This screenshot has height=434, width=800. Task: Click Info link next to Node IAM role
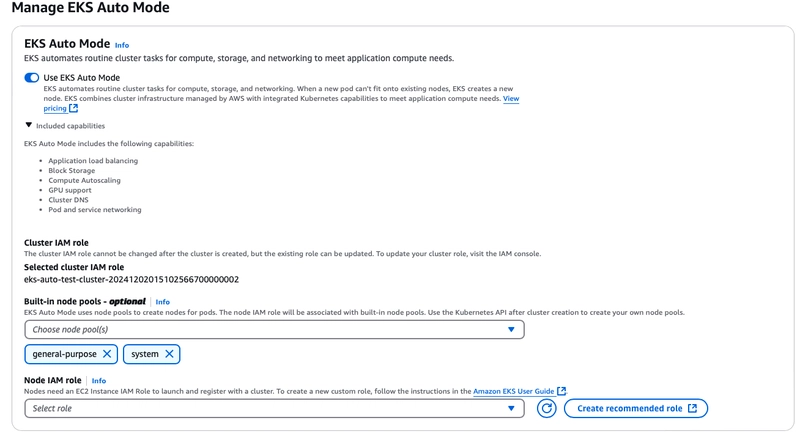click(x=99, y=381)
